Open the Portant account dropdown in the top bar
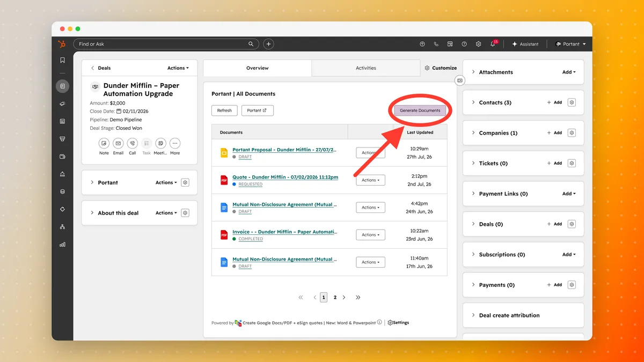Viewport: 644px width, 362px height. click(x=570, y=44)
